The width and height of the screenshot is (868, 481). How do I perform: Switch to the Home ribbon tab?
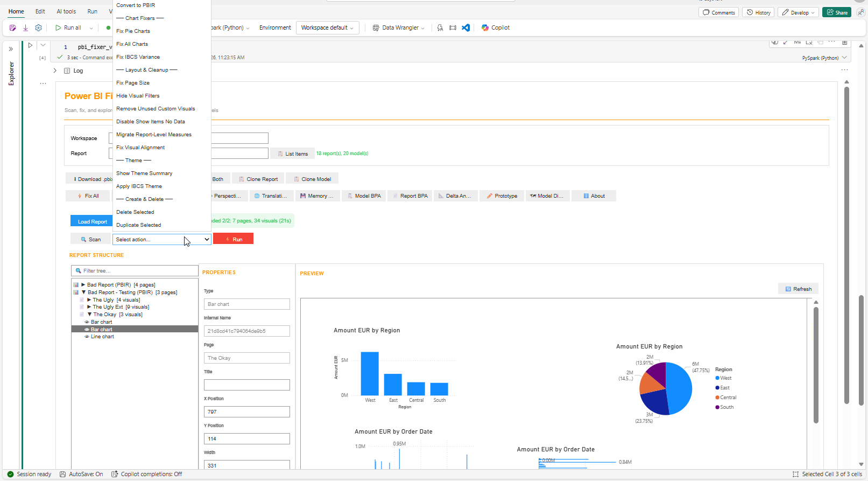(16, 11)
